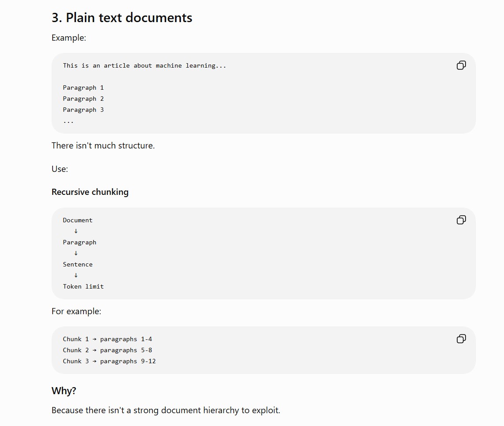Click the 'Token limit' line in code

(83, 286)
